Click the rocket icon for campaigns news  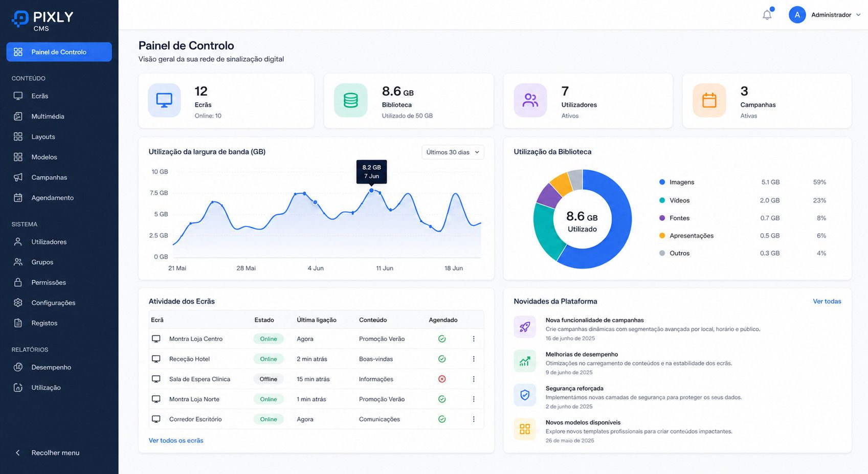pos(525,327)
